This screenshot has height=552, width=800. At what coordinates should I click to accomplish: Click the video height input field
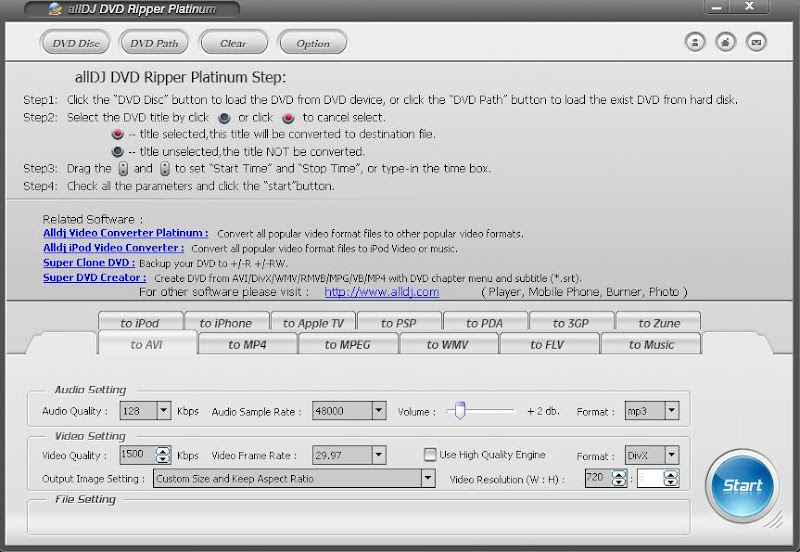tap(651, 478)
